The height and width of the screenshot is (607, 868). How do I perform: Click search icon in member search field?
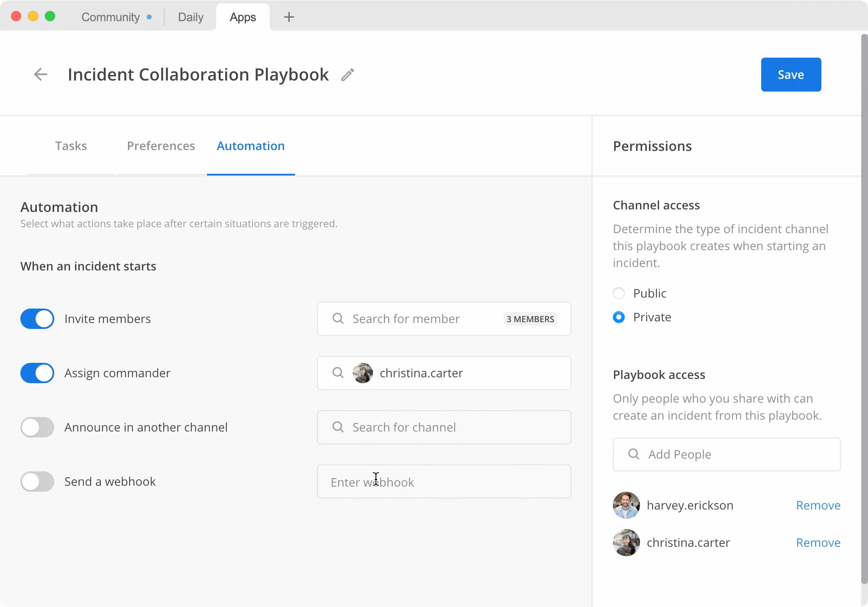338,318
